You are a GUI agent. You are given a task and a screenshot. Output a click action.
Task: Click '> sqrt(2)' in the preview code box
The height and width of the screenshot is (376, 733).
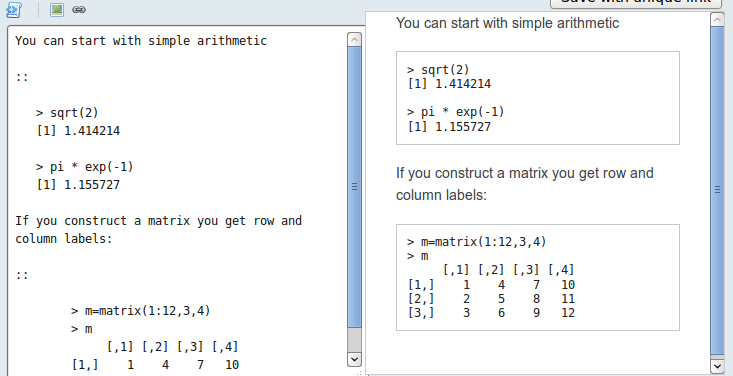pos(438,70)
